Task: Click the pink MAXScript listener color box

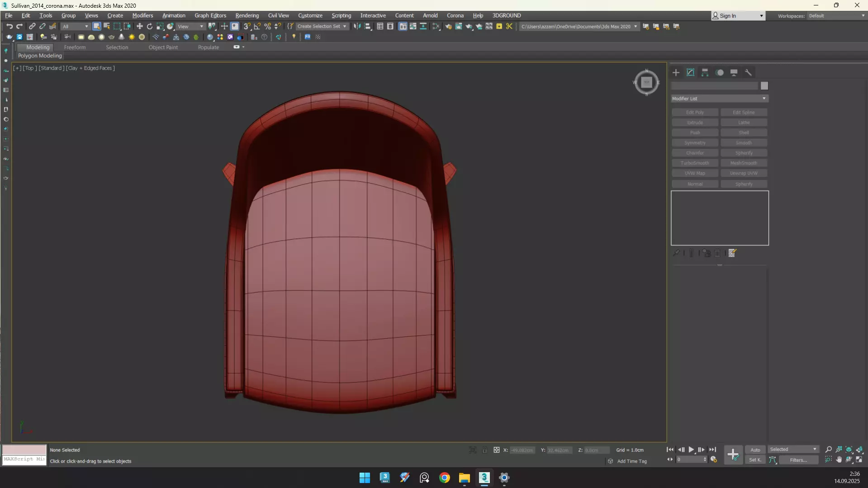Action: click(24, 450)
